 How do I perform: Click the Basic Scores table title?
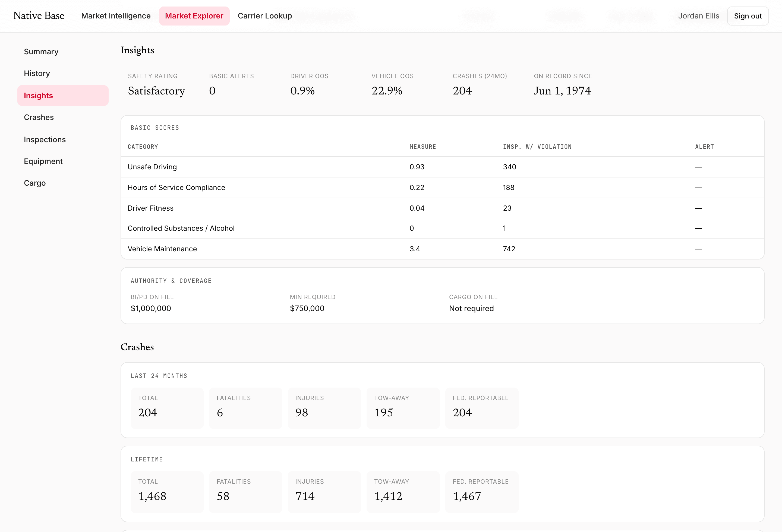click(155, 128)
